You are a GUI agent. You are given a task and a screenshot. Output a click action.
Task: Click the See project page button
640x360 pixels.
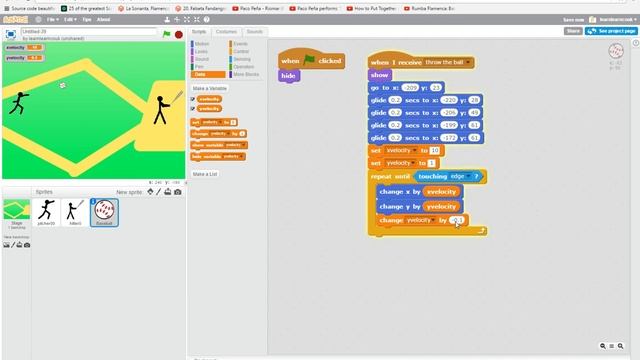coord(611,31)
